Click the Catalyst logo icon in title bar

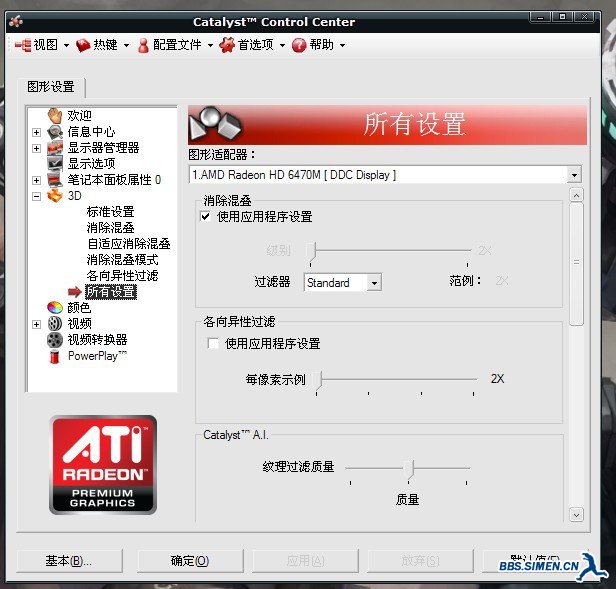(16, 21)
